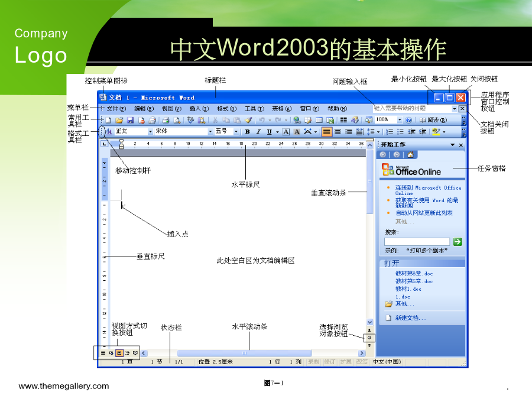Click the Undo arrow icon
The width and height of the screenshot is (532, 399).
click(262, 120)
